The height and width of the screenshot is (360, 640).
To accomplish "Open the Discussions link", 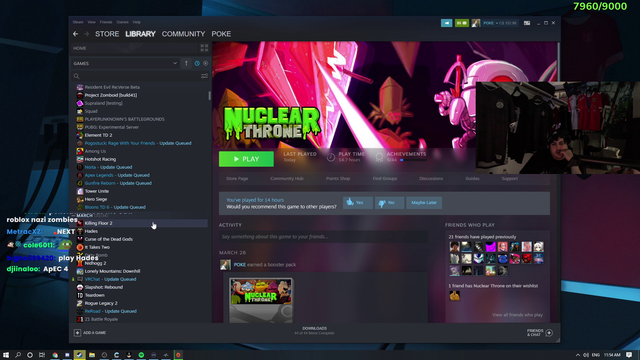I will pos(431,178).
